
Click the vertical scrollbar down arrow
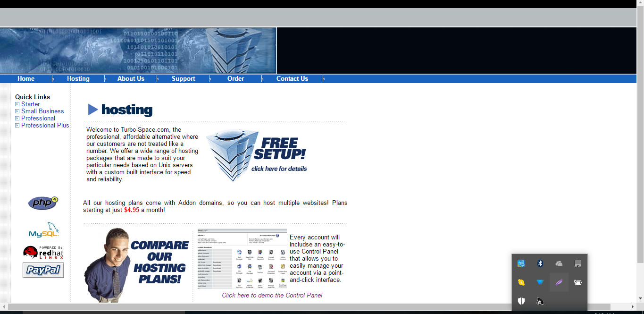[640, 299]
